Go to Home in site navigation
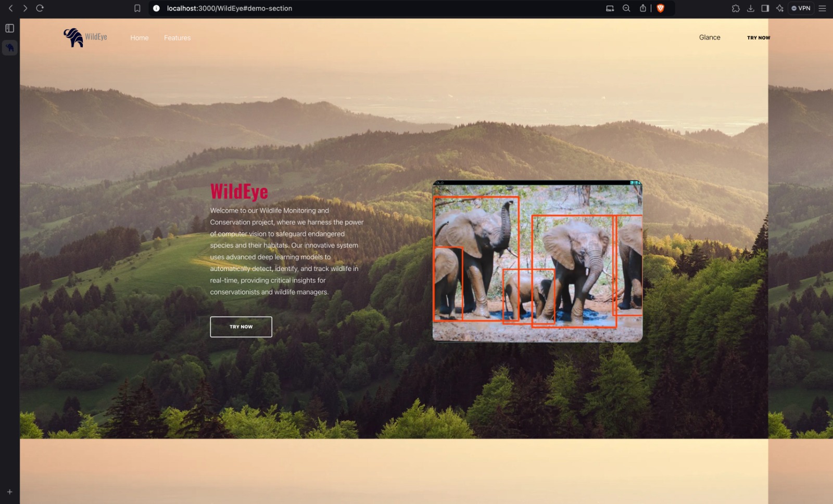833x504 pixels. click(139, 38)
